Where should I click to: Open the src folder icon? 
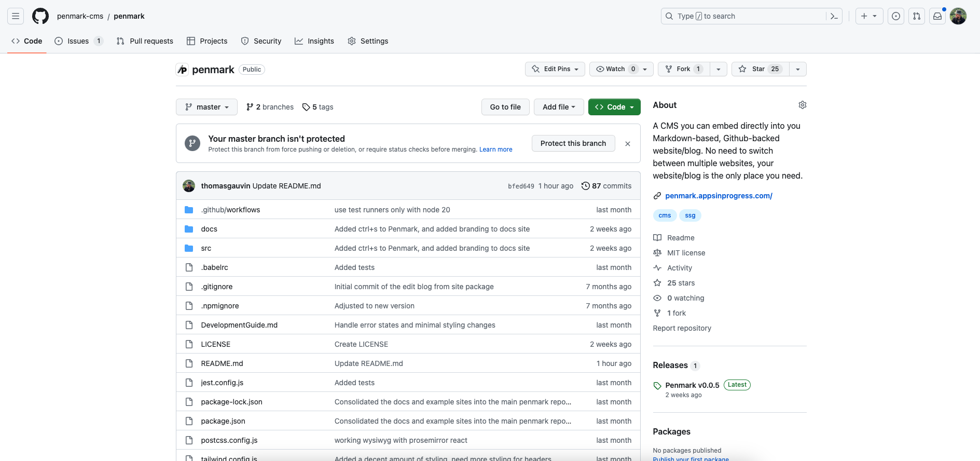(x=189, y=248)
